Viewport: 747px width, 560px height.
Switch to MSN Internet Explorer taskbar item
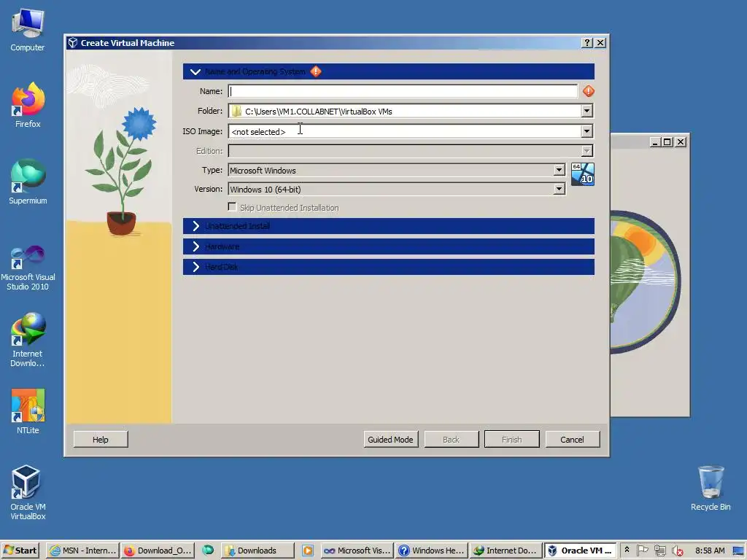[x=83, y=551]
